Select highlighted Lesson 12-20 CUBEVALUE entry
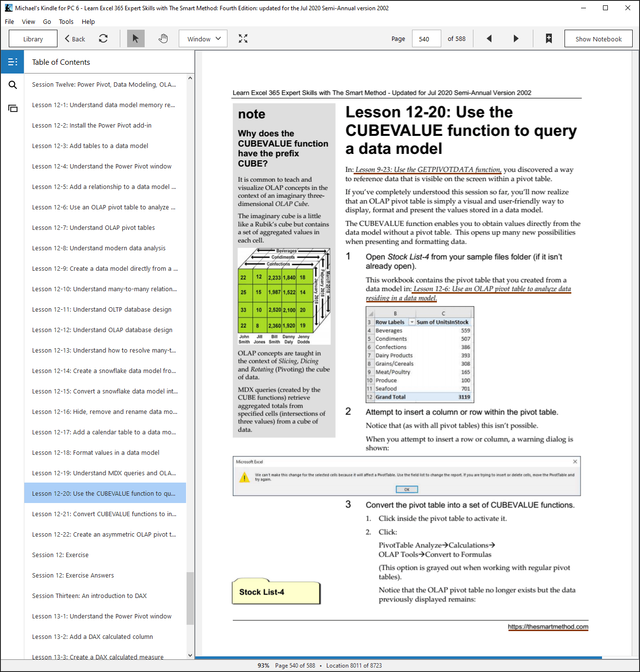Image resolution: width=640 pixels, height=672 pixels. pyautogui.click(x=105, y=493)
